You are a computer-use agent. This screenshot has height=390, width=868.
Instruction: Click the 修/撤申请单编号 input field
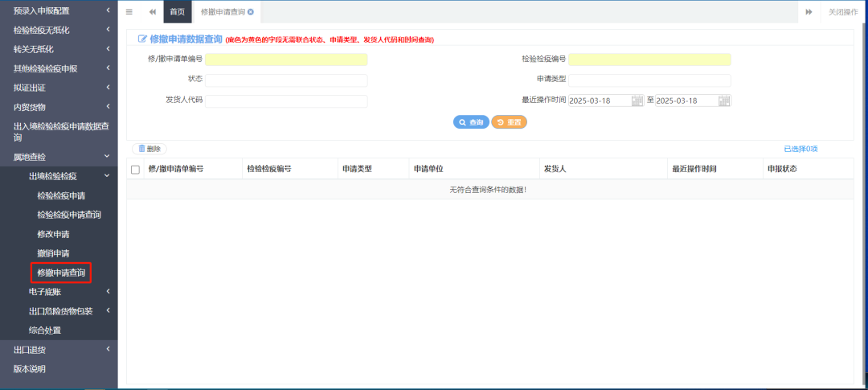tap(286, 60)
